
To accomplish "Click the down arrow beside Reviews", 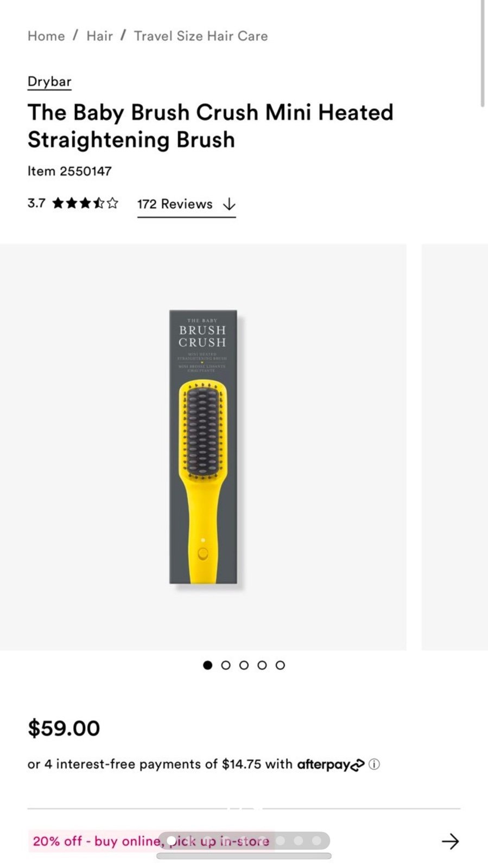I will (x=230, y=204).
